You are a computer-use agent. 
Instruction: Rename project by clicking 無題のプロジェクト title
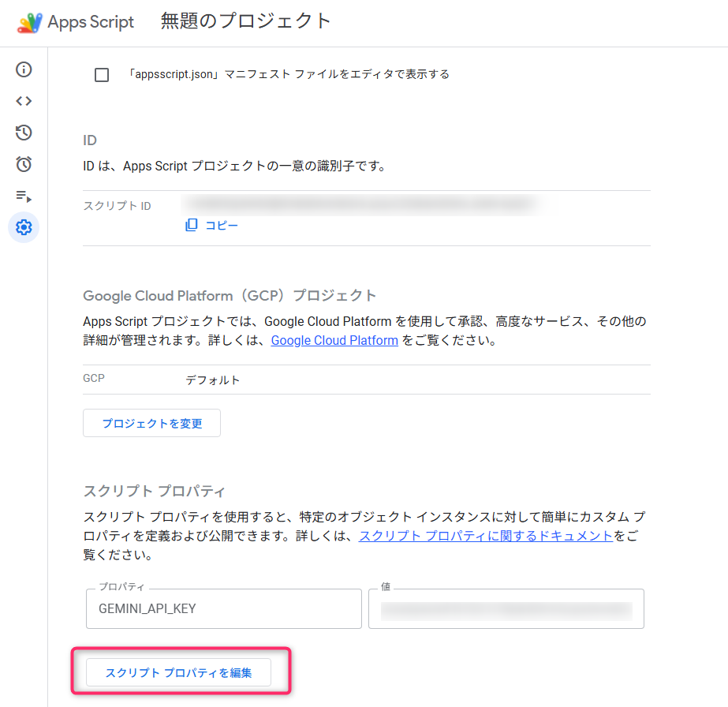[x=246, y=21]
